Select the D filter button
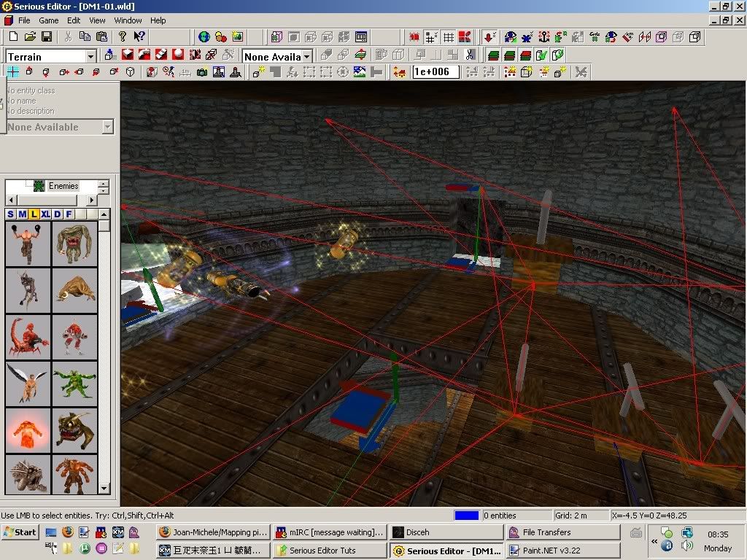The height and width of the screenshot is (560, 747). tap(57, 214)
